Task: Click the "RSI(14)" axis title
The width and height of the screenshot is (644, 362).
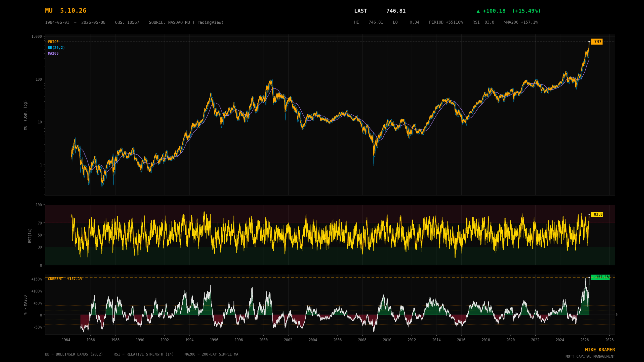Action: [x=30, y=235]
